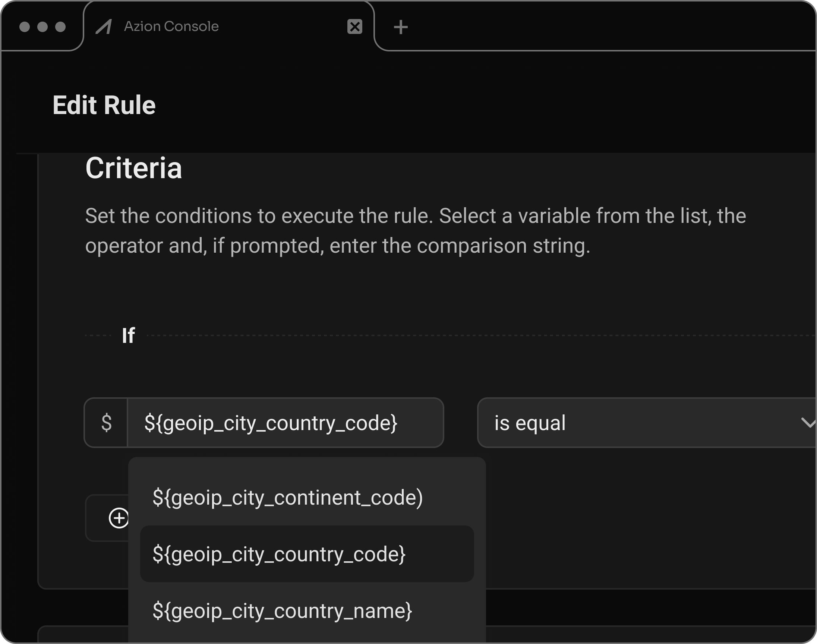The height and width of the screenshot is (644, 817).
Task: Close the Azion Console tab
Action: coord(354,27)
